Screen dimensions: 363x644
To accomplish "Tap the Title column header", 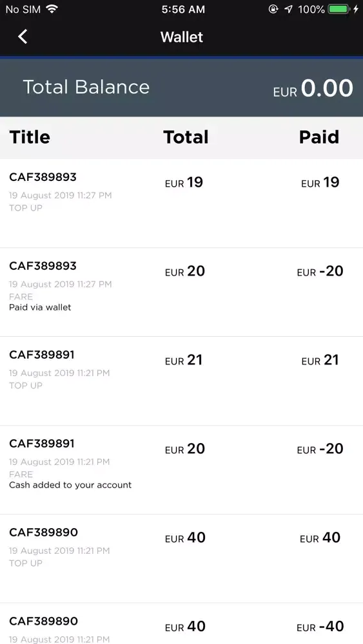I will tap(30, 137).
